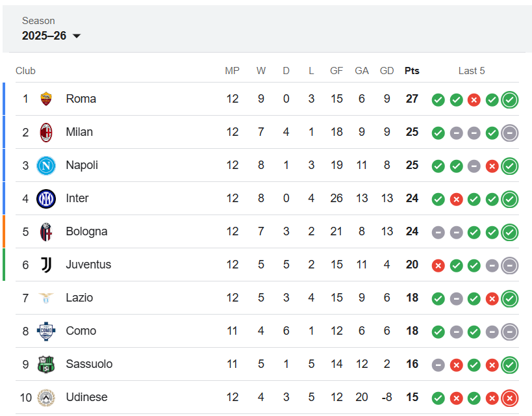Screen dimensions: 532x416
Task: Open the 2025–26 season dropdown
Action: (51, 36)
